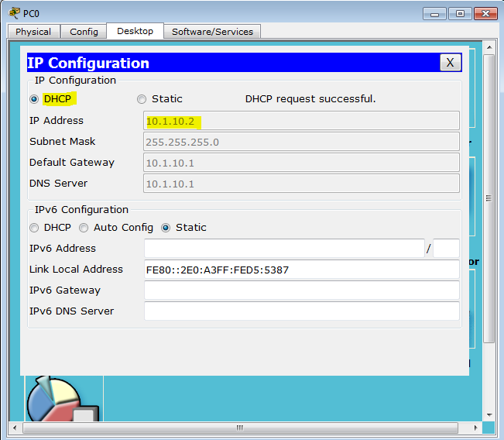The image size is (504, 440).
Task: Open the Software/Services tab
Action: 212,32
